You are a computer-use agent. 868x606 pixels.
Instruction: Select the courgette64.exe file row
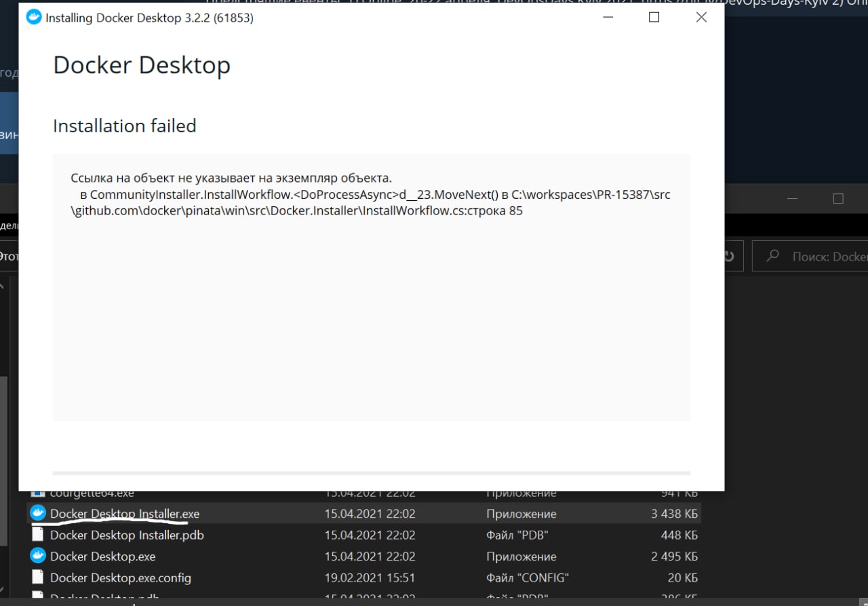pyautogui.click(x=365, y=495)
